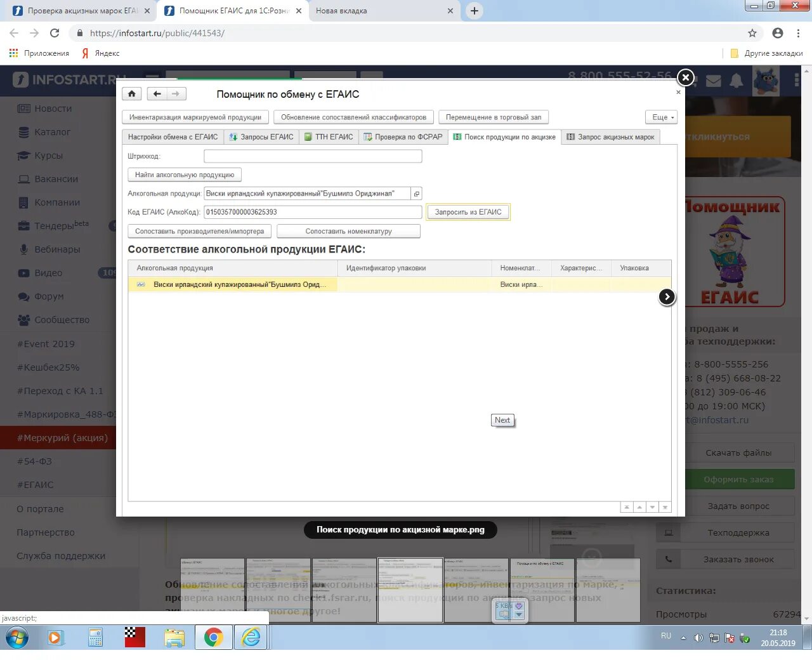
Task: Go to the next image with the round arrow
Action: (667, 296)
